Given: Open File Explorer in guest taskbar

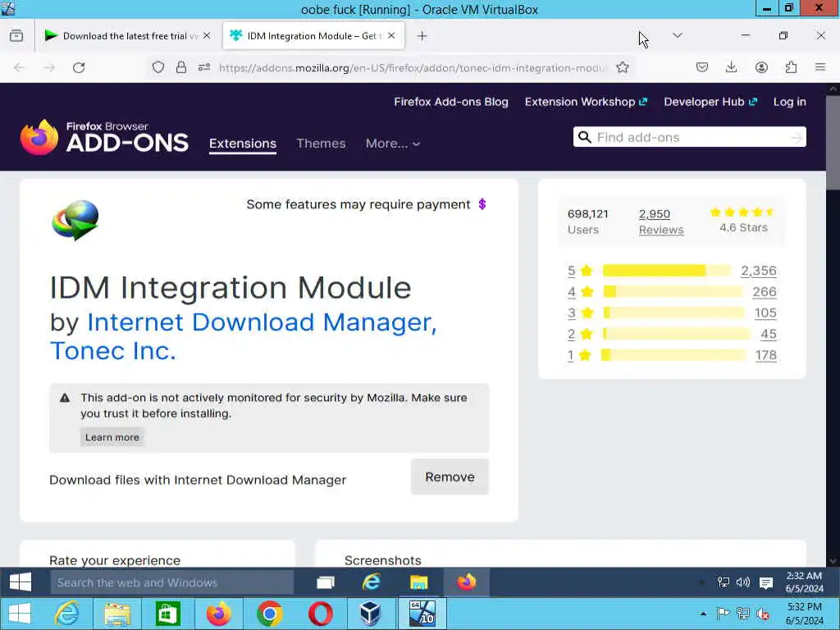Looking at the screenshot, I should (x=419, y=582).
